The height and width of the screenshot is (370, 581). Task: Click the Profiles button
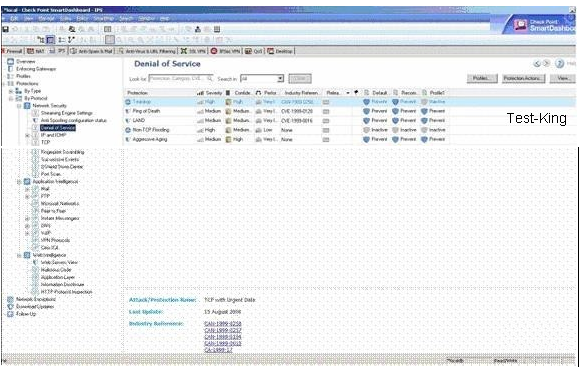pyautogui.click(x=482, y=79)
